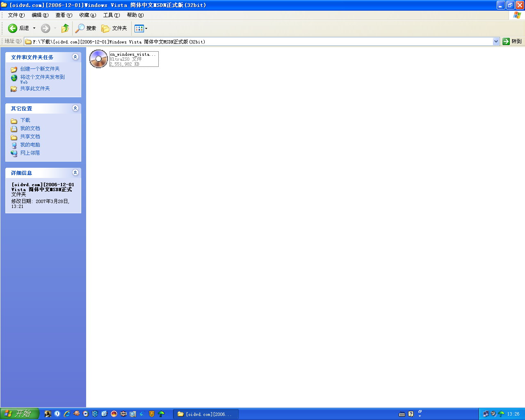Open the address bar dropdown list

click(496, 41)
